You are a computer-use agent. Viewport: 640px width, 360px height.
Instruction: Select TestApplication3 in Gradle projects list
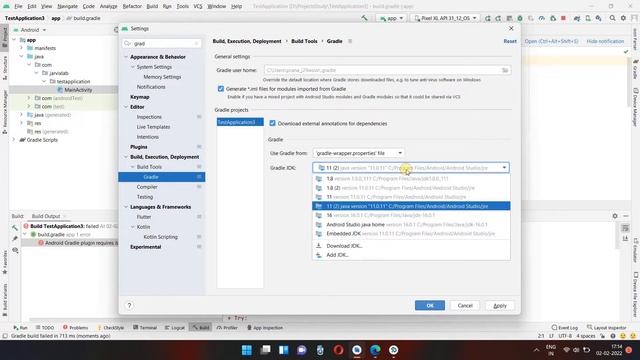click(x=240, y=122)
